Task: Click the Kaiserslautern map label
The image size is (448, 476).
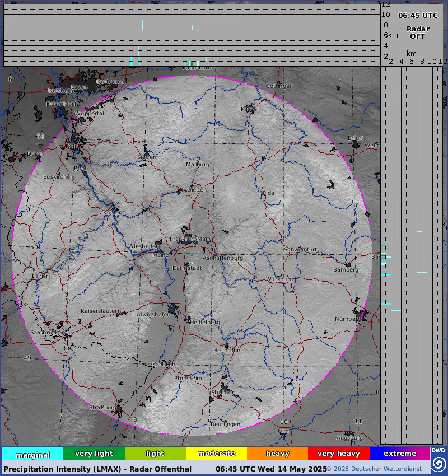Action: [x=101, y=311]
